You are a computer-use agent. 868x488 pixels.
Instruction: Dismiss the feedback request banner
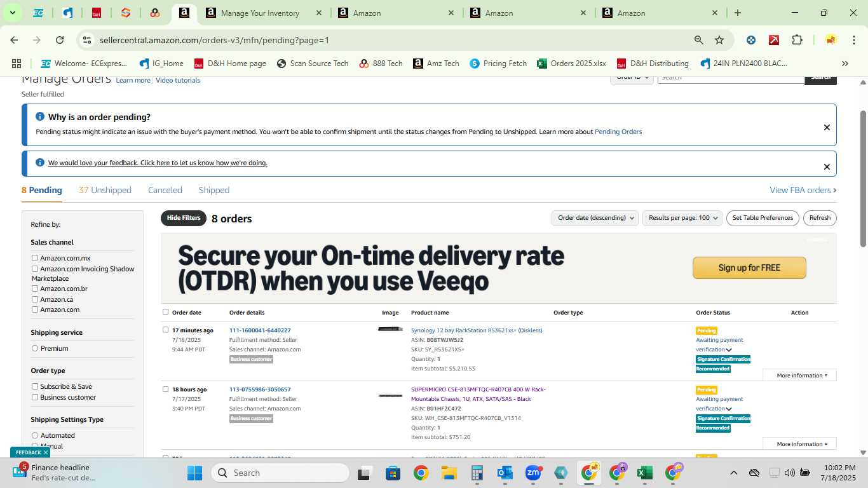coord(827,167)
